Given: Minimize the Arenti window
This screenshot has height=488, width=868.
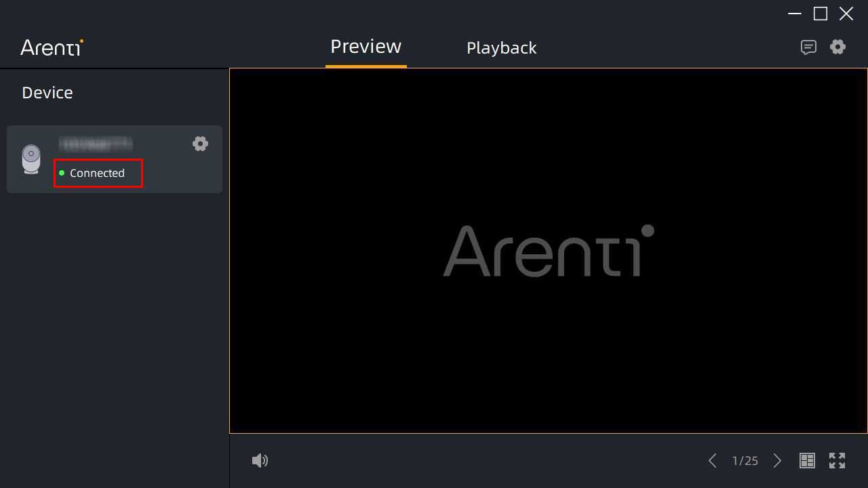Looking at the screenshot, I should pyautogui.click(x=795, y=14).
